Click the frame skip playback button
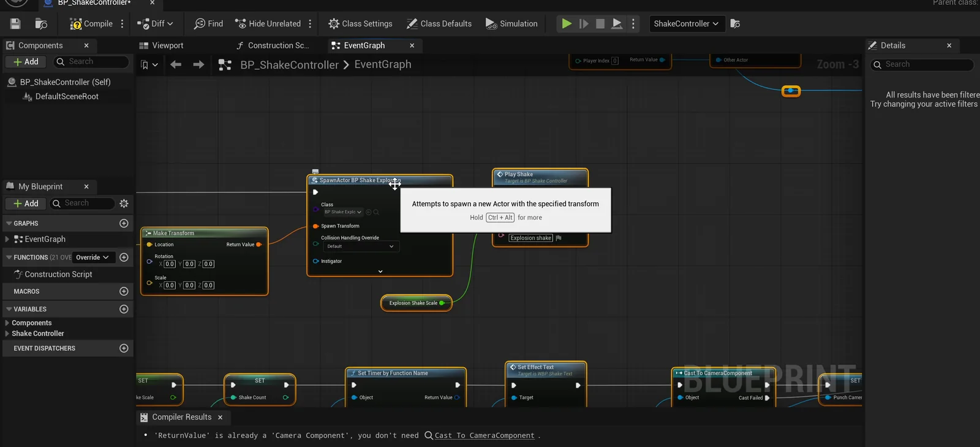The image size is (980, 447). 584,23
